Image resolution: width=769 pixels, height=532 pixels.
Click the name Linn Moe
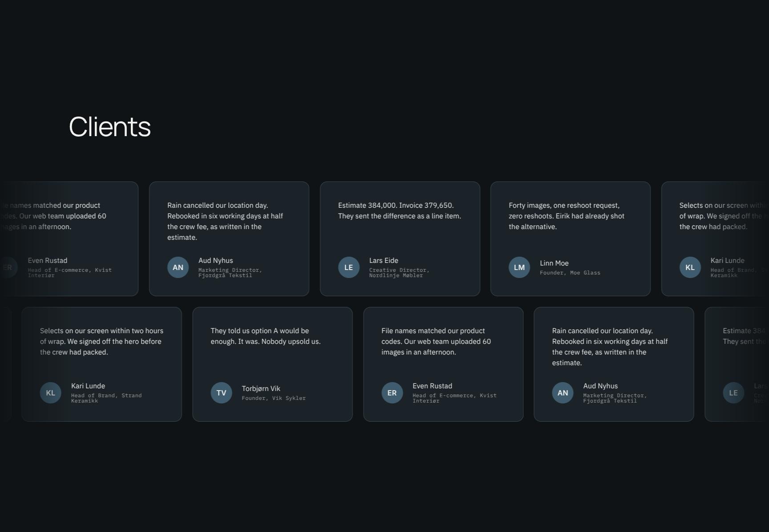point(554,263)
